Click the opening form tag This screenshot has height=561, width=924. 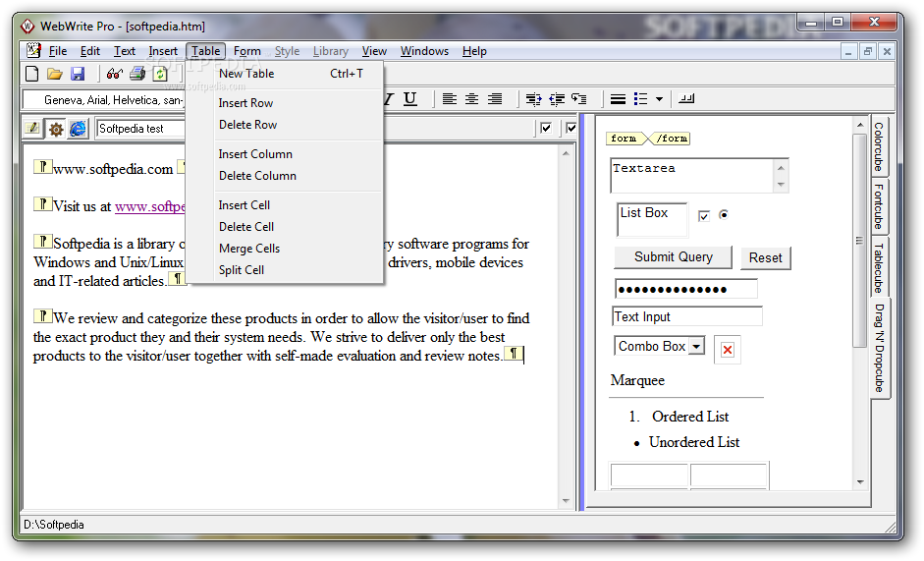click(x=625, y=139)
